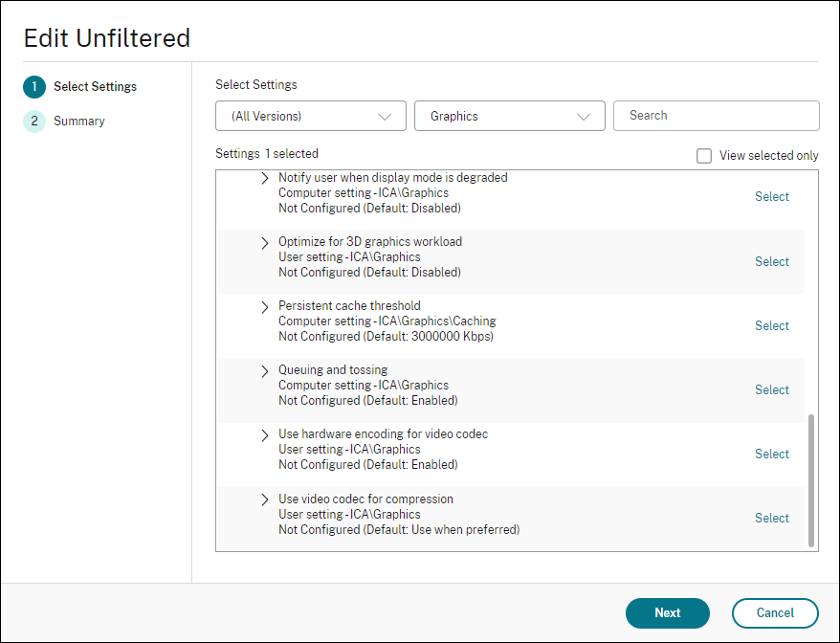Expand Use hardware encoding for video codec
This screenshot has width=840, height=643.
[265, 435]
